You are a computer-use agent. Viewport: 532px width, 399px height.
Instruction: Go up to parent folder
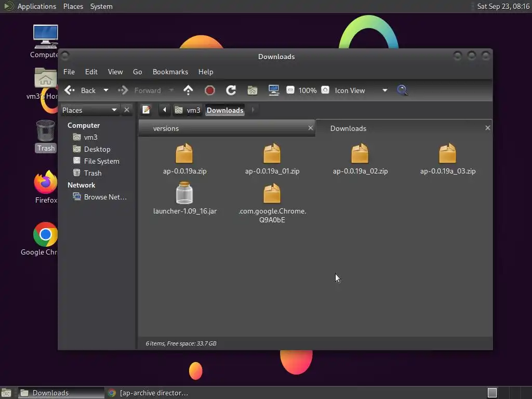point(188,90)
